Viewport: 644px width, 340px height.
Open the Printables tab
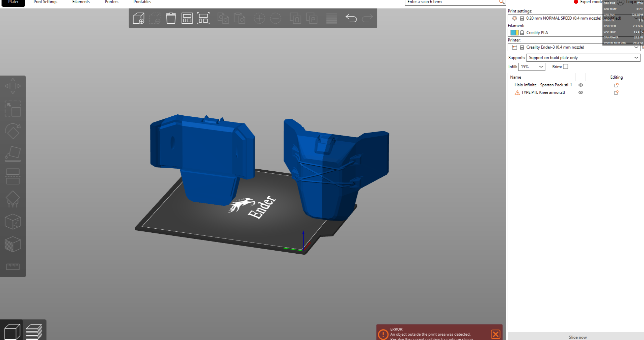click(142, 2)
